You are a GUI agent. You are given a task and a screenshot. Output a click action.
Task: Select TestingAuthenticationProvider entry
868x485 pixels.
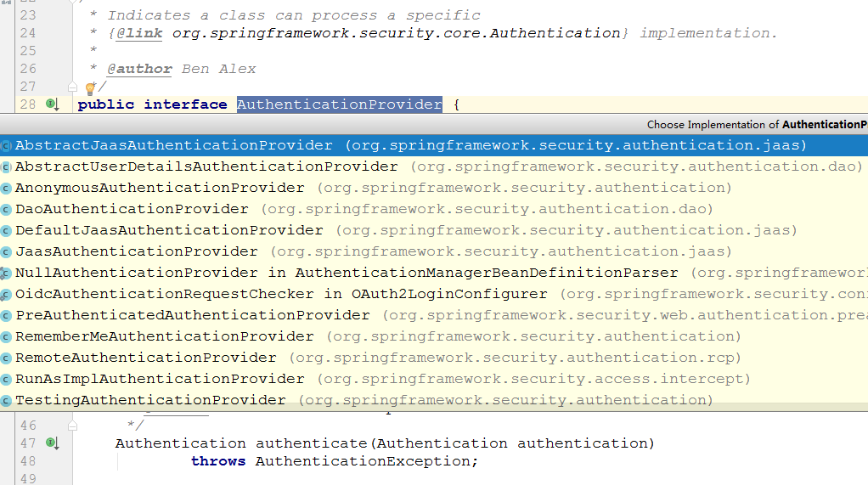[434, 400]
